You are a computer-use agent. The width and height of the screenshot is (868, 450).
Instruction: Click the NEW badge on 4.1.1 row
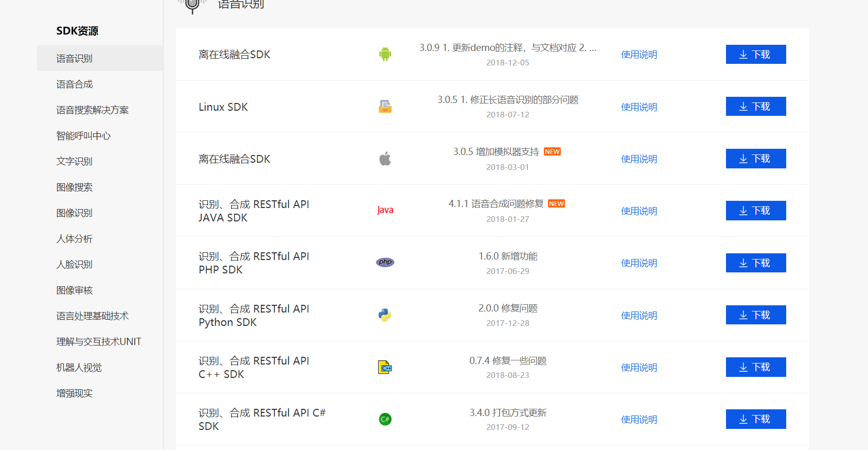pos(556,204)
